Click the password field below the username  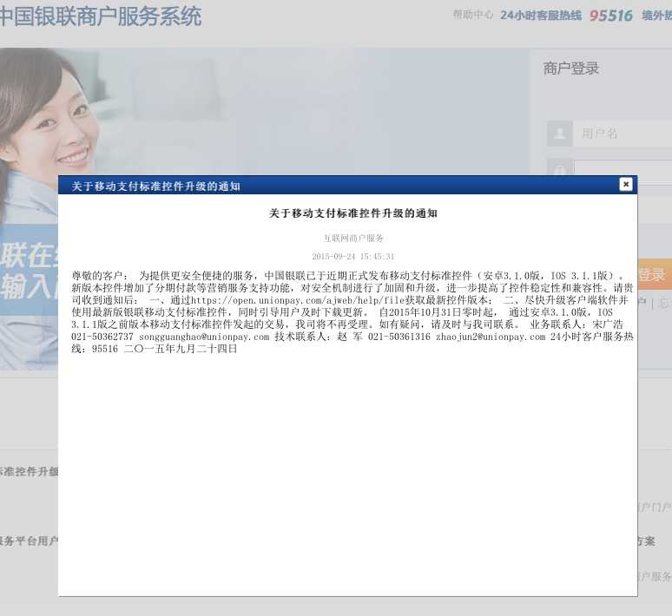(623, 171)
